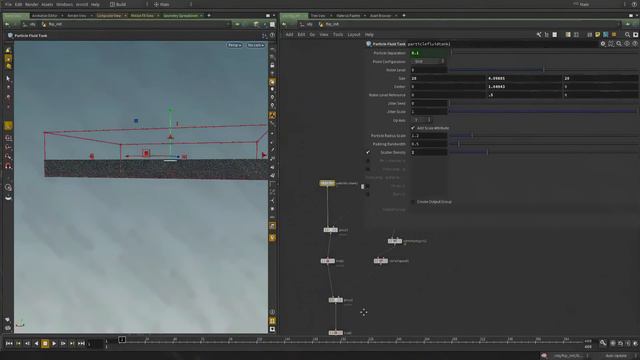Open the Edit menu in main menu bar
Viewport: 640px width, 360px height.
18,4
